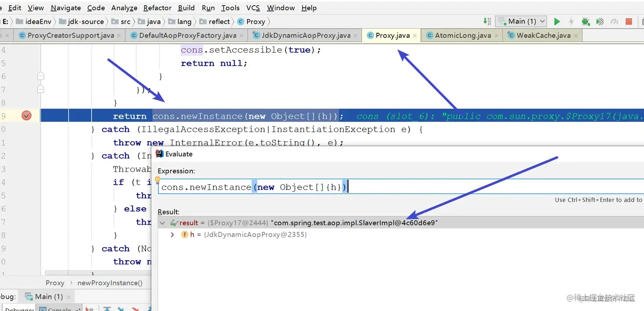Click the 'return null;' code line
This screenshot has height=311, width=644.
(x=214, y=63)
